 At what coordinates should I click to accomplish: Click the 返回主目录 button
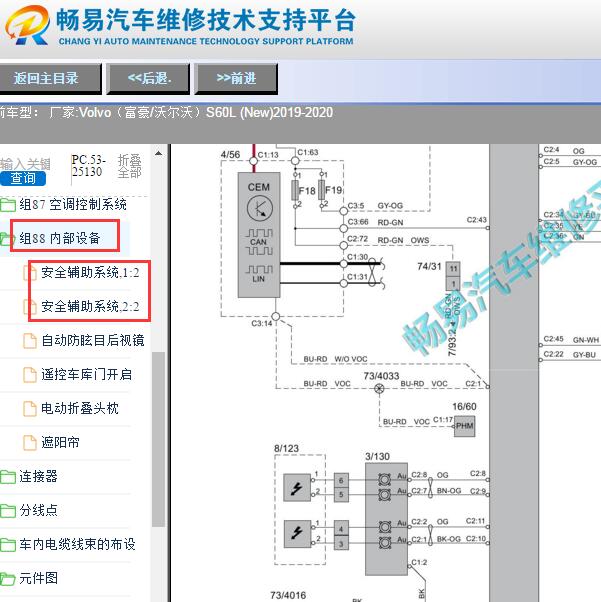coord(50,79)
